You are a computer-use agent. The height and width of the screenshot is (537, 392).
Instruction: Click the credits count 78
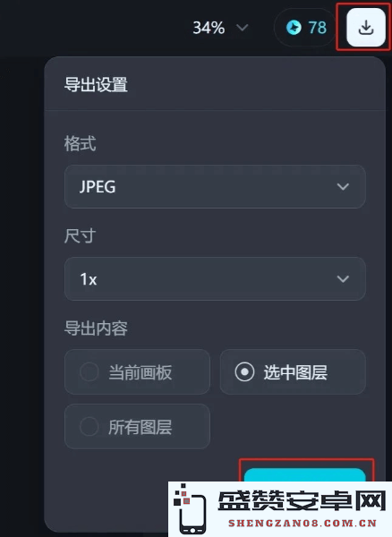(317, 28)
